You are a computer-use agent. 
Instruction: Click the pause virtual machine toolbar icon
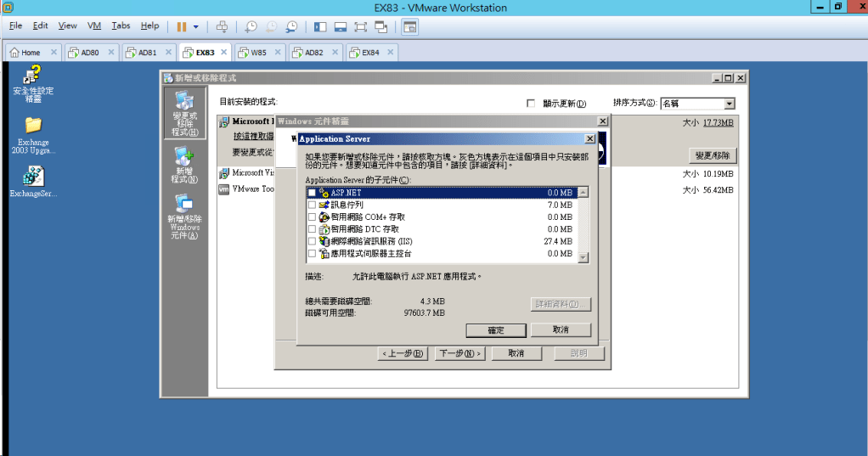[x=182, y=26]
